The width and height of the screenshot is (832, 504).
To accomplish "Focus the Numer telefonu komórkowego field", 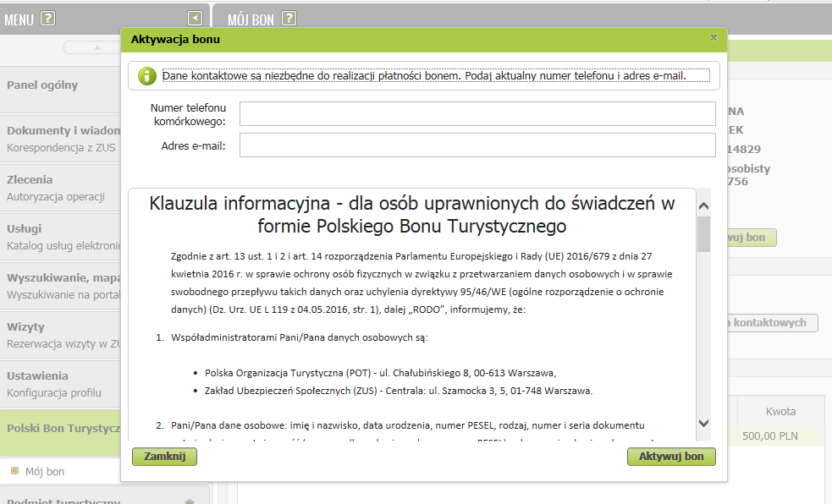I will [477, 114].
